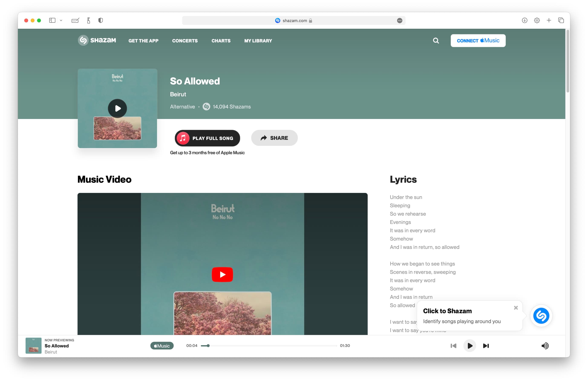
Task: Click the Beirut artist name in player bar
Action: pyautogui.click(x=51, y=352)
